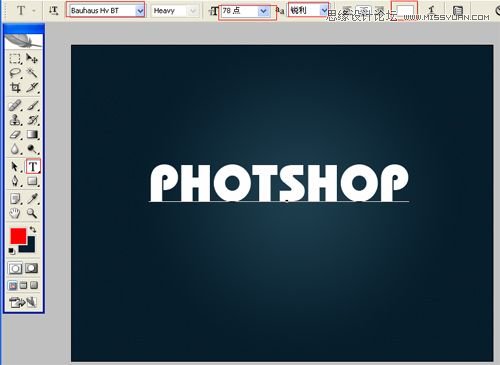Select the Gradient tool

point(32,135)
